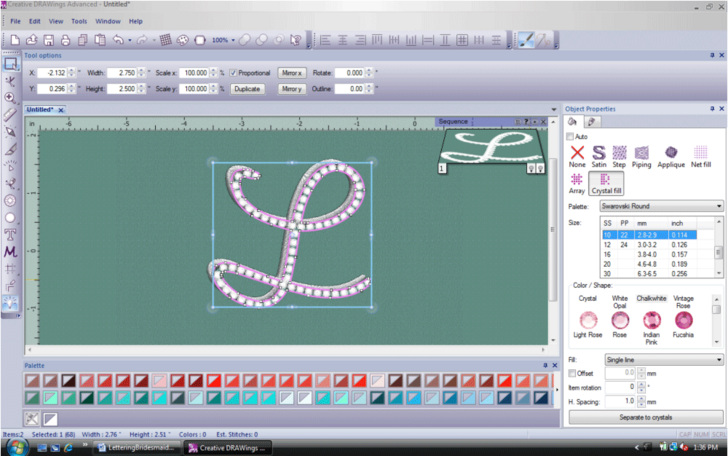Set fill to None with red X
Screen dimensions: 728x456
[x=577, y=154]
